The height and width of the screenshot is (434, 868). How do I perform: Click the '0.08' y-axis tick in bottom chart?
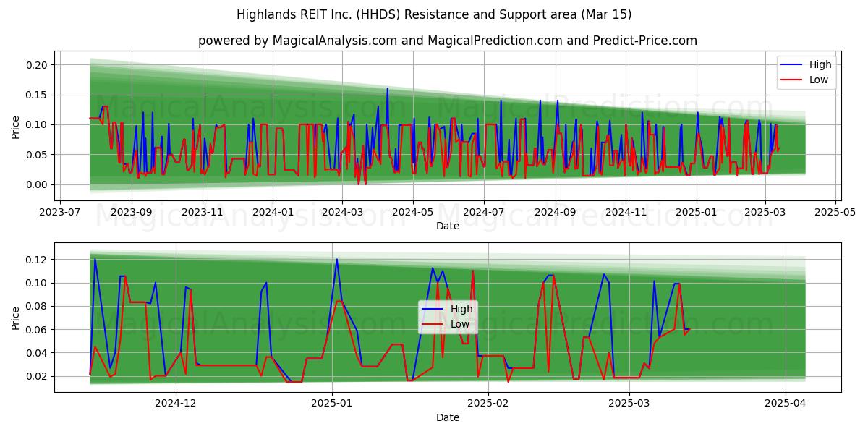click(38, 307)
